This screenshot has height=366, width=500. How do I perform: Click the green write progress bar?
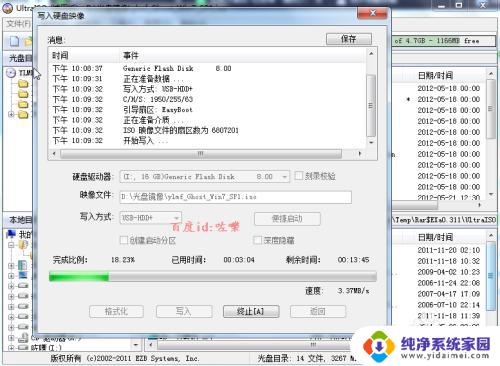[x=213, y=277]
